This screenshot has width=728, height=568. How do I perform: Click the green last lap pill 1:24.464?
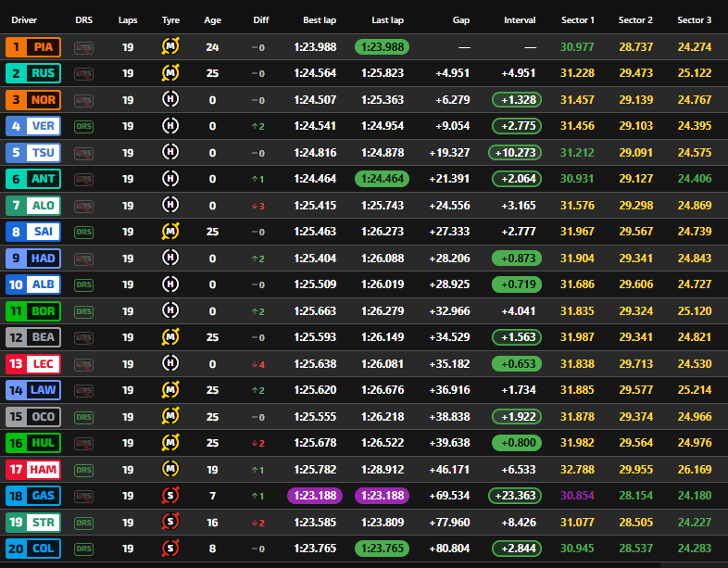coord(382,179)
